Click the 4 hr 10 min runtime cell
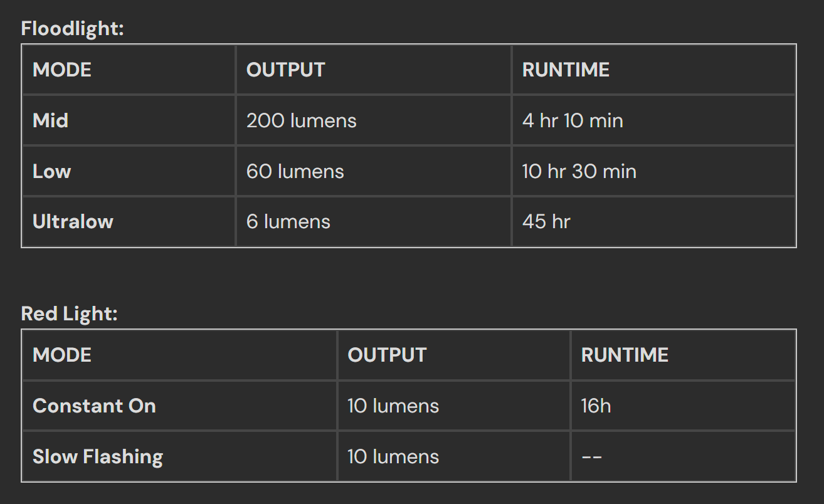The width and height of the screenshot is (824, 504). (653, 120)
